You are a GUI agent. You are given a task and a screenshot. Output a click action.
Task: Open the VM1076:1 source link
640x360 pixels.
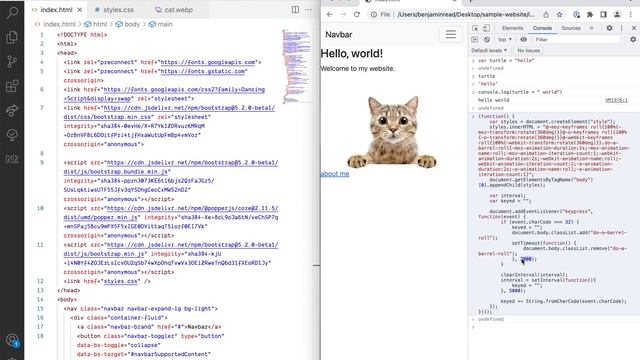[x=616, y=100]
